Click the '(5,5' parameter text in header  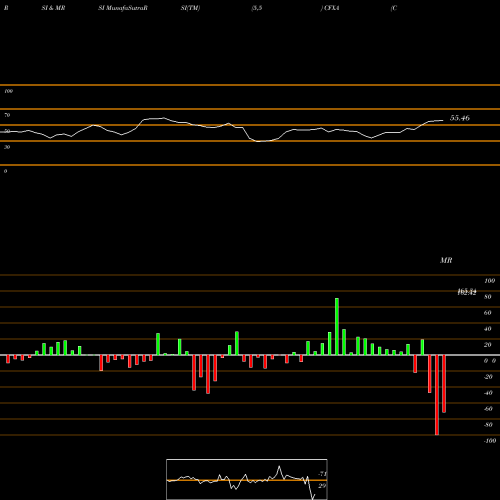[257, 8]
